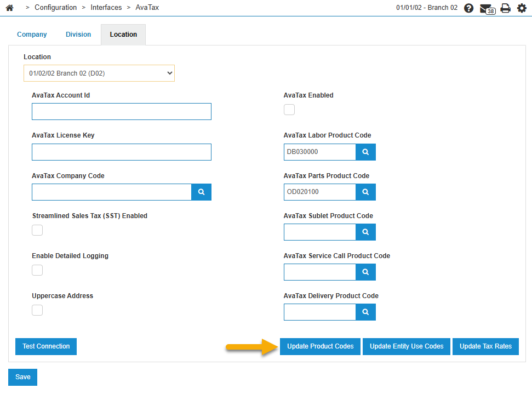Viewport: 532px width, 394px height.
Task: Click Test Connection button
Action: (46, 346)
